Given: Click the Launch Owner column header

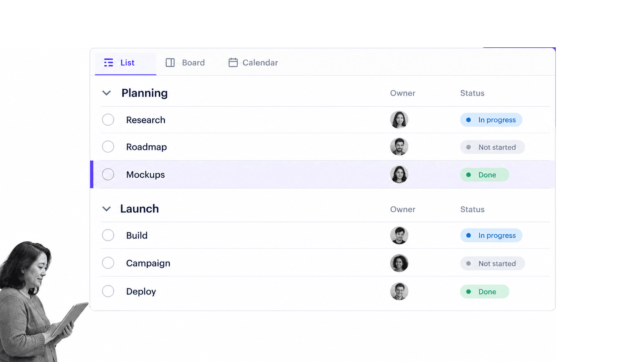Looking at the screenshot, I should pyautogui.click(x=402, y=209).
